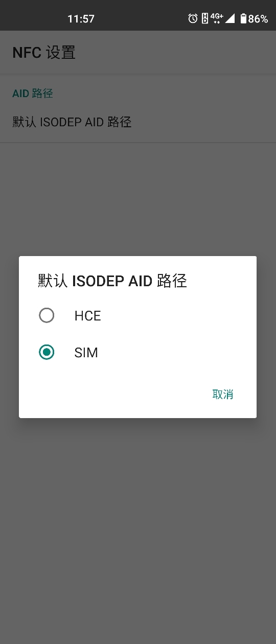Tap the cellular signal strength icon
The height and width of the screenshot is (644, 276).
click(x=230, y=19)
